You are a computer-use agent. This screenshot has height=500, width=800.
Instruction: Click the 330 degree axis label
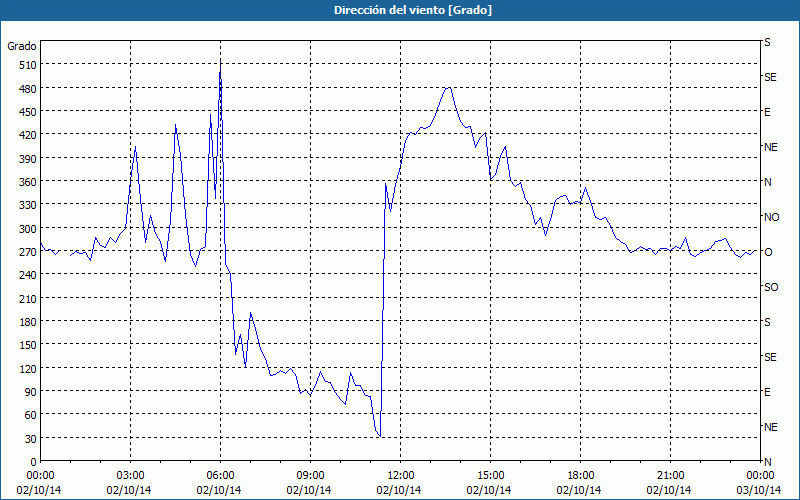click(28, 205)
